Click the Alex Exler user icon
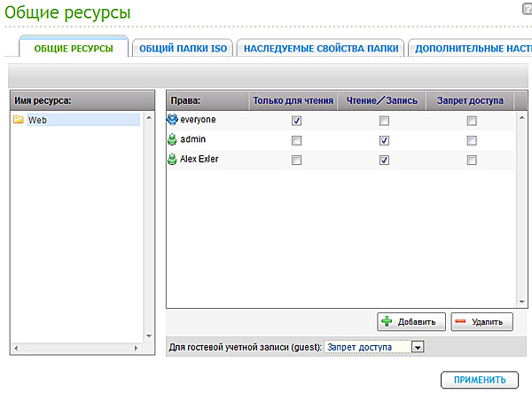The height and width of the screenshot is (394, 532). pyautogui.click(x=172, y=160)
